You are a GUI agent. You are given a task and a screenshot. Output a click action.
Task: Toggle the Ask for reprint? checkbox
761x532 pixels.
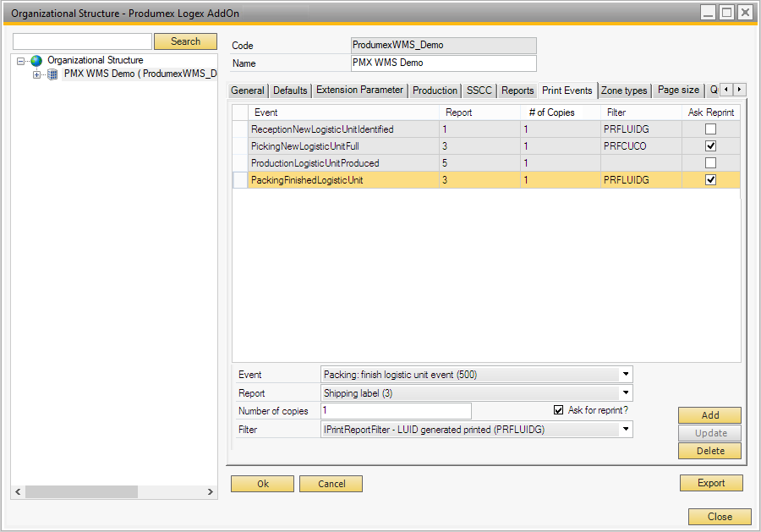[x=559, y=410]
